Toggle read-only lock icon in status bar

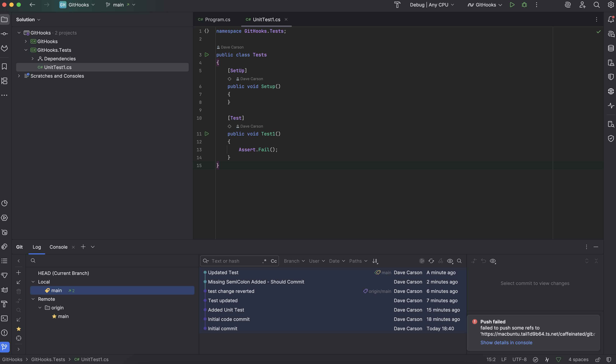pos(598,360)
